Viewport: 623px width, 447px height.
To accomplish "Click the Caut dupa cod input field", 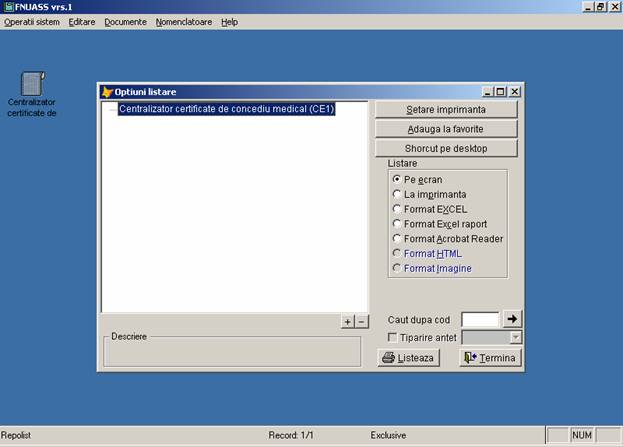I will (x=479, y=319).
